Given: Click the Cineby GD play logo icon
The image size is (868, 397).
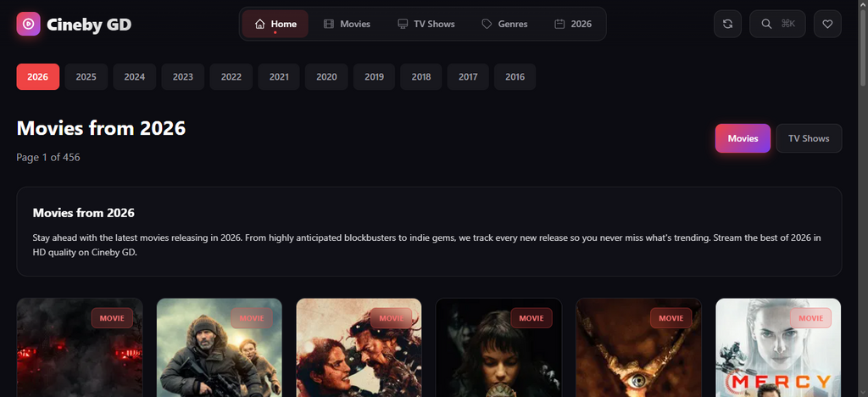Looking at the screenshot, I should tap(28, 24).
